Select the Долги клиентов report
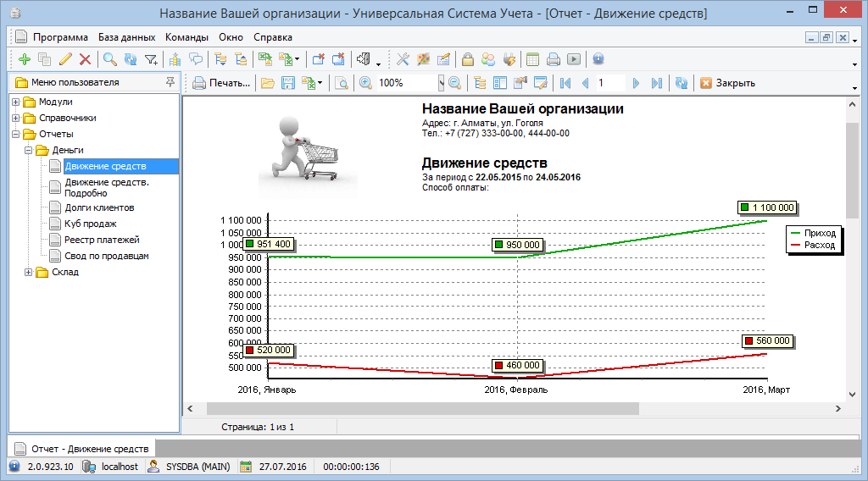This screenshot has width=868, height=481. pos(99,207)
